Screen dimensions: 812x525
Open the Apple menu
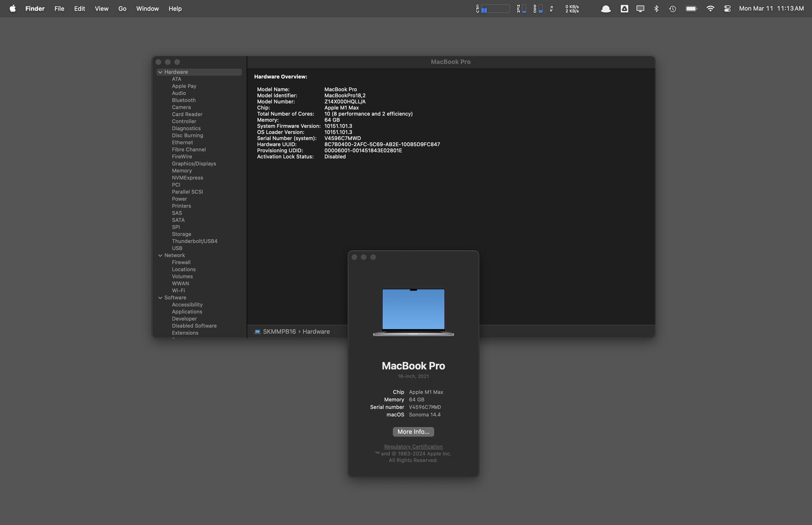coord(13,9)
